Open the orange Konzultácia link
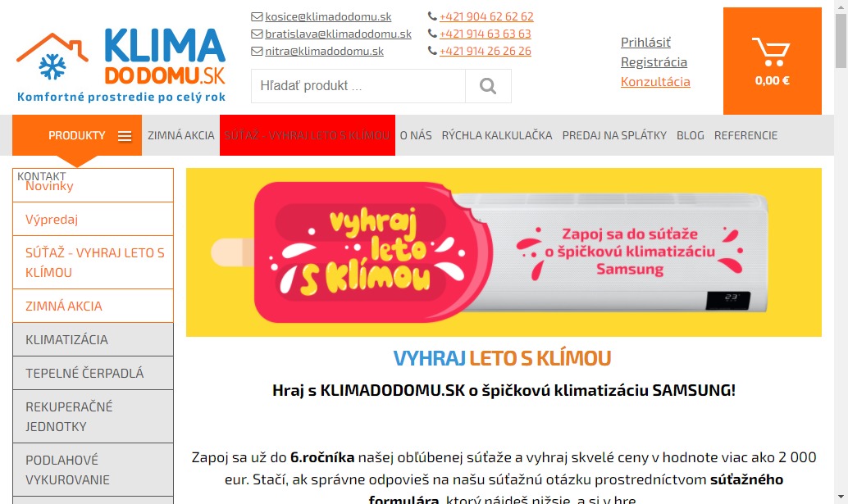The width and height of the screenshot is (848, 504). 655,82
